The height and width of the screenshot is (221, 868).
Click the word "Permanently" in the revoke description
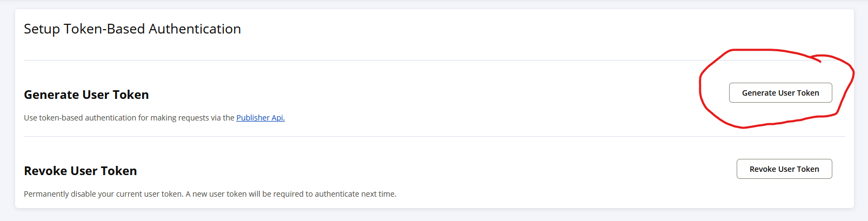tap(47, 194)
